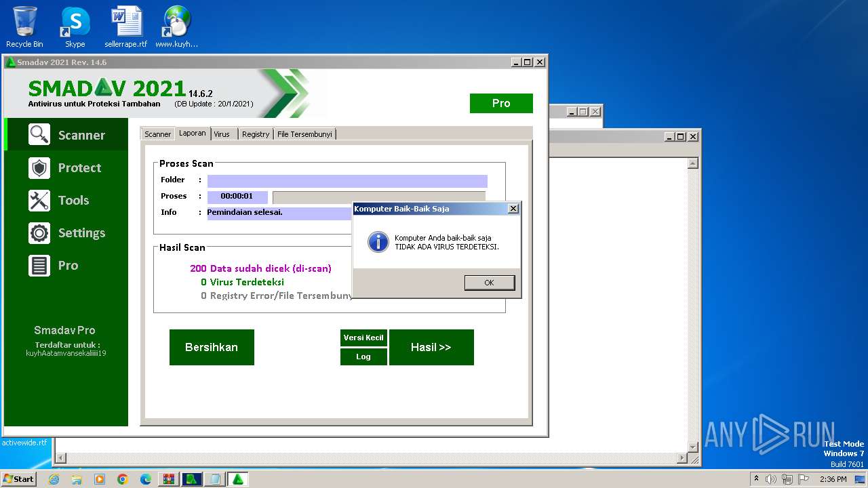Open the dark Smadav installer taskbar item
The width and height of the screenshot is (868, 488).
192,479
